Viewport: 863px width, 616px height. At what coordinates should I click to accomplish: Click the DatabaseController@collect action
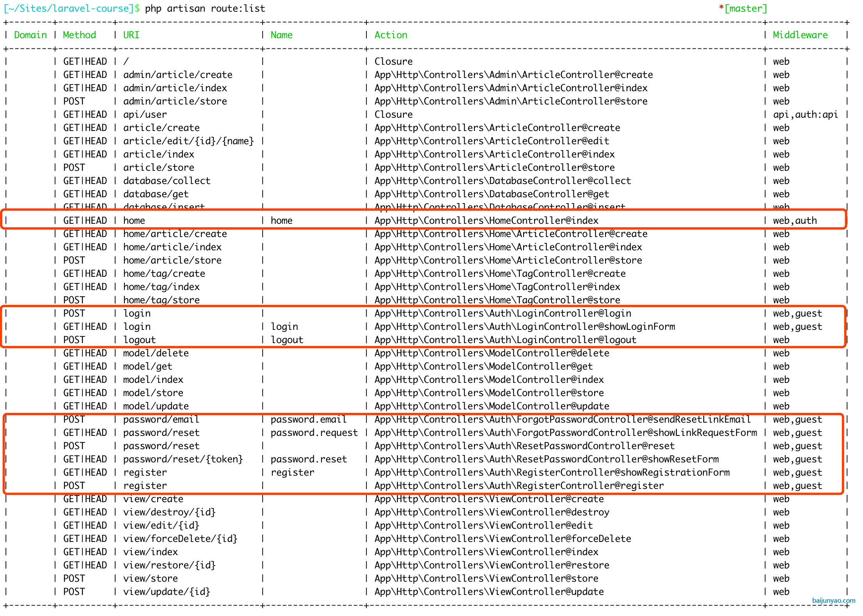pyautogui.click(x=503, y=181)
